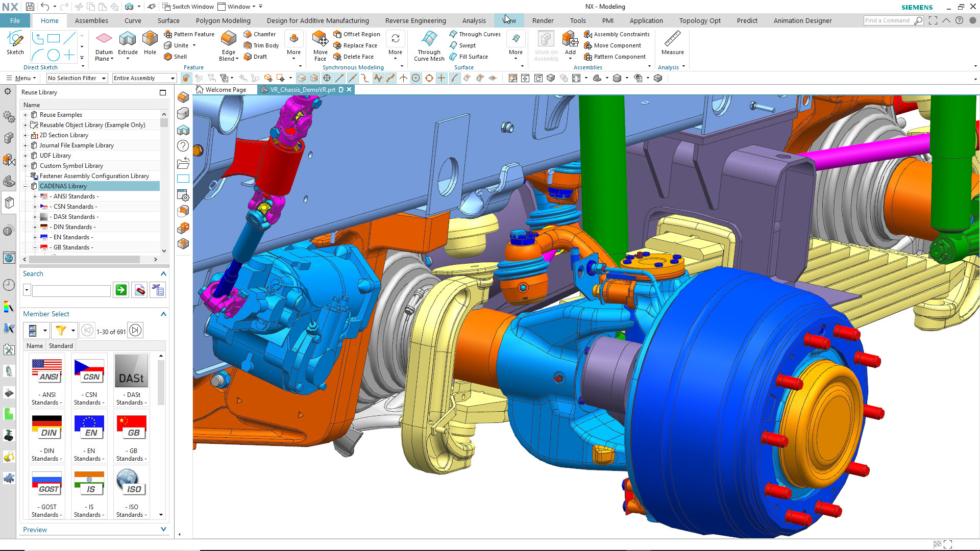Screen dimensions: 980x551
Task: Click the library search input field
Action: tap(71, 290)
